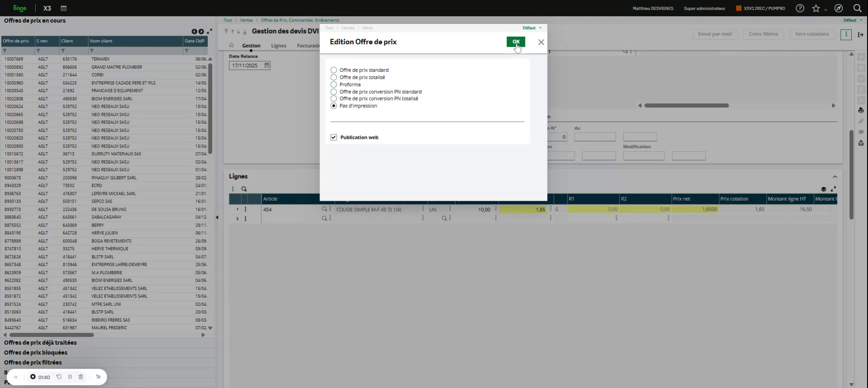The image size is (868, 388).
Task: Open the compass navigation icon
Action: pyautogui.click(x=839, y=8)
